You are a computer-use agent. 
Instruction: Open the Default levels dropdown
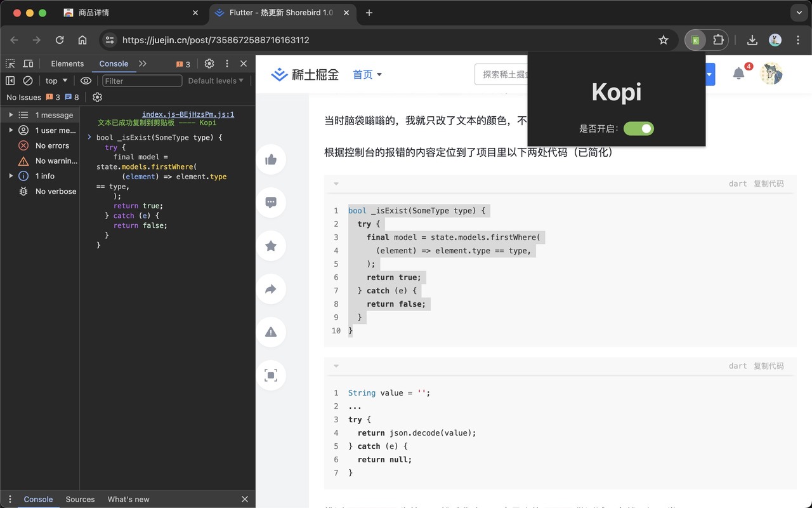[x=216, y=81]
